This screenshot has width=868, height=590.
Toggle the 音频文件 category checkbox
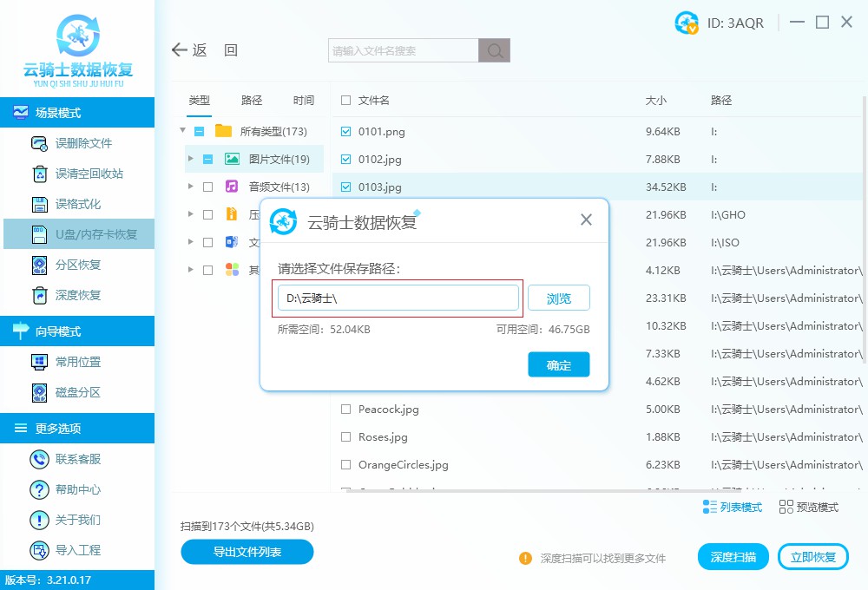209,187
